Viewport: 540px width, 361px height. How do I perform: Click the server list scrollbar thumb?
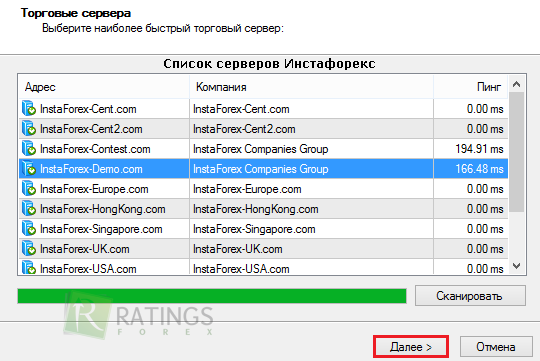516,152
